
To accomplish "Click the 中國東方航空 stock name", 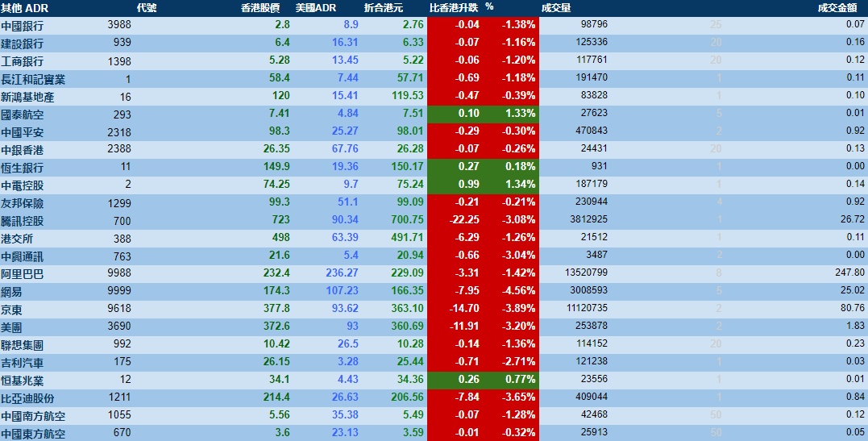I will coord(33,433).
